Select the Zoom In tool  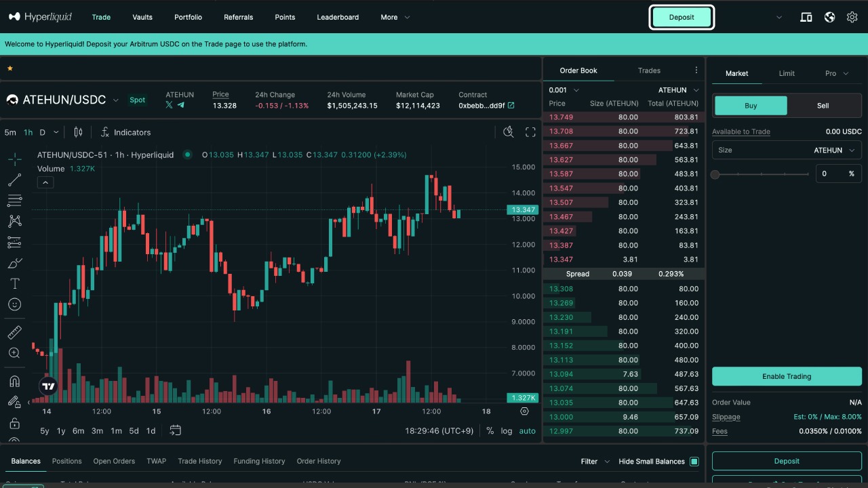[x=14, y=353]
